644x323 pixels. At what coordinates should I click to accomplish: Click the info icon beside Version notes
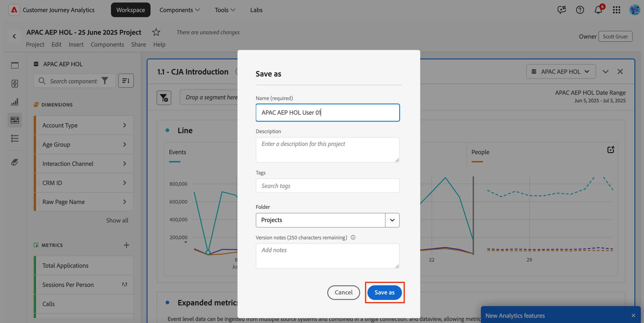point(353,238)
